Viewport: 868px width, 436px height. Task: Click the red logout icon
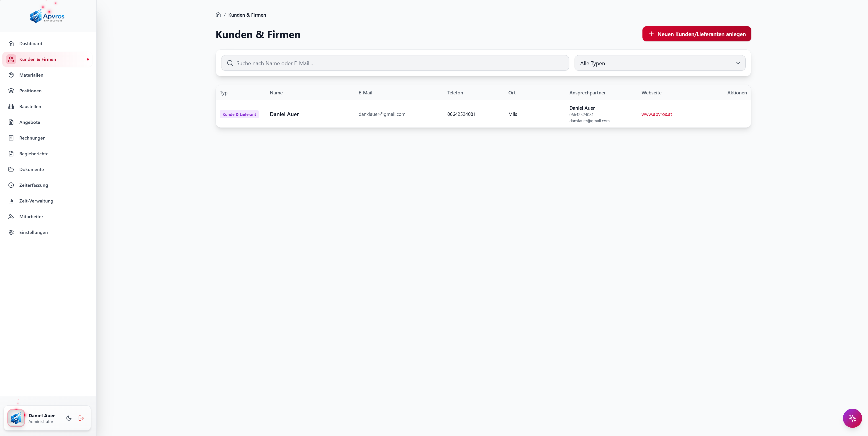[x=81, y=418]
